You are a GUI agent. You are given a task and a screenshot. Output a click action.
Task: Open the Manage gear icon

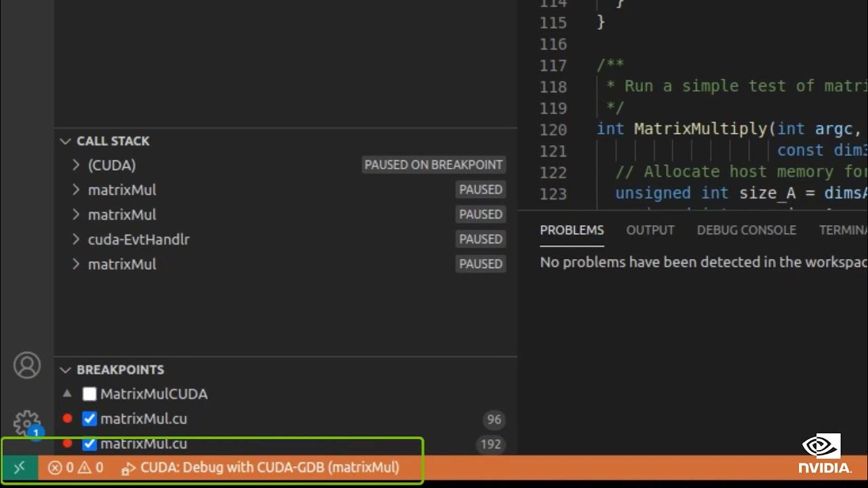27,424
